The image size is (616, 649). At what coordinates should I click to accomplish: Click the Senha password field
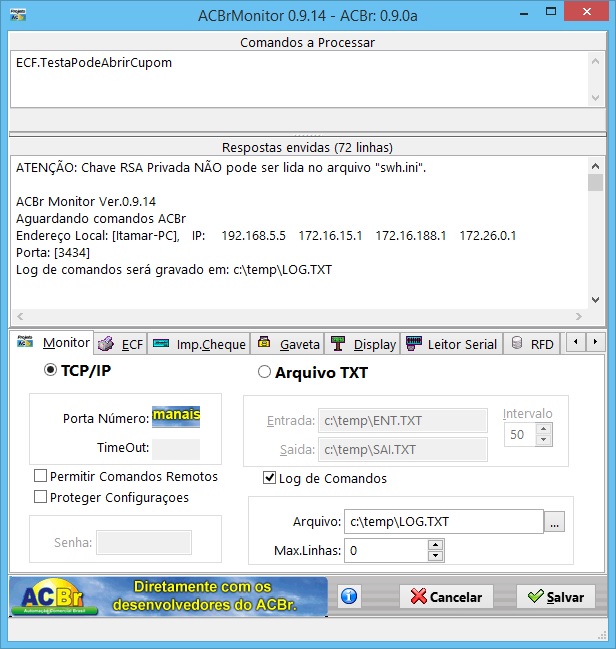click(144, 542)
